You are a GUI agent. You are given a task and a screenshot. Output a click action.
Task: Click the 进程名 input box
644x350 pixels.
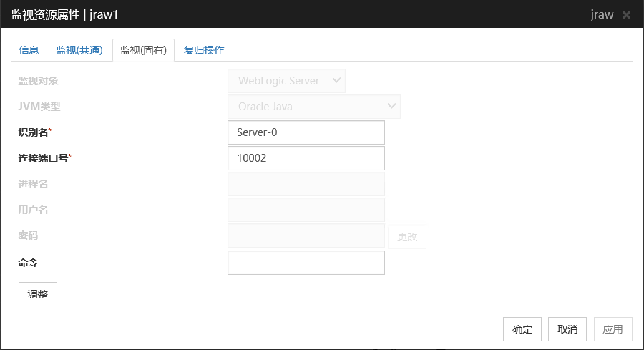point(306,184)
